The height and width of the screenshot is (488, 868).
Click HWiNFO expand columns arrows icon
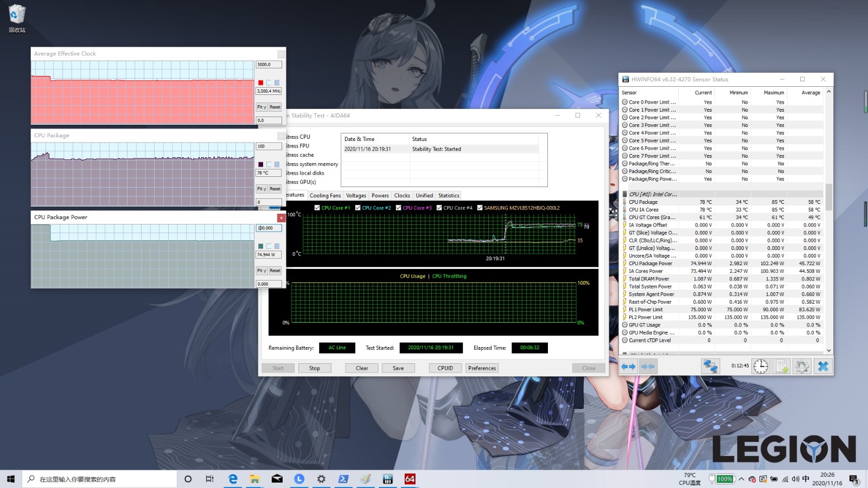tap(628, 367)
